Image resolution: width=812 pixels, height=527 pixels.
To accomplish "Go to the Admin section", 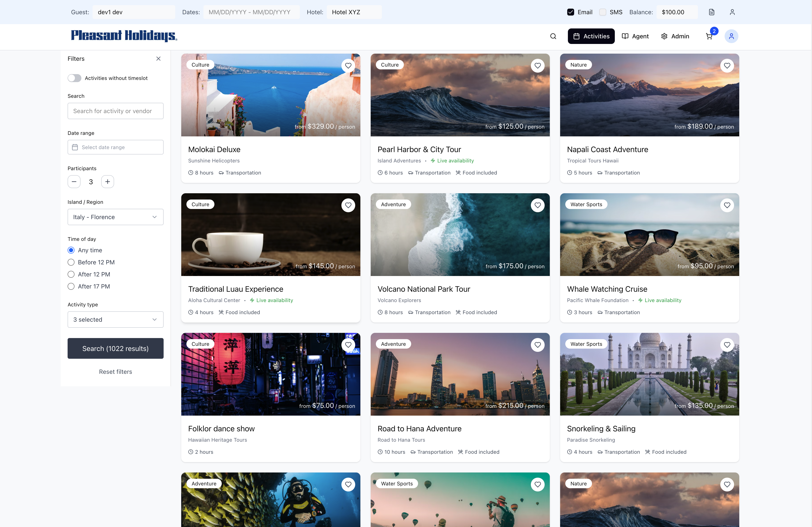I will coord(675,36).
